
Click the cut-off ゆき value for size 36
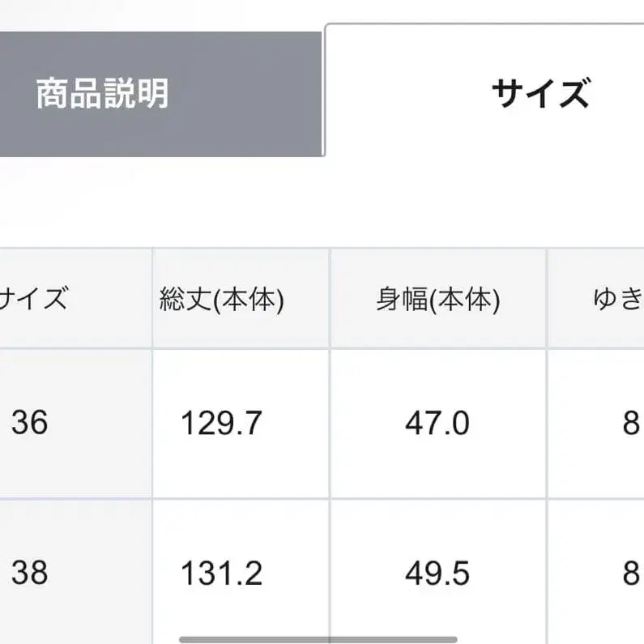pyautogui.click(x=629, y=423)
